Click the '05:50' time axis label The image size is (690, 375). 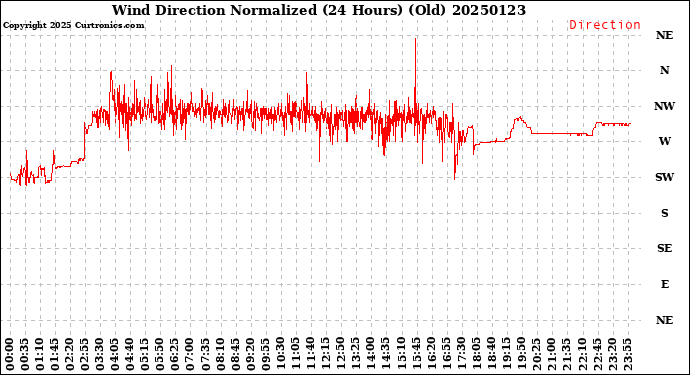tap(160, 354)
